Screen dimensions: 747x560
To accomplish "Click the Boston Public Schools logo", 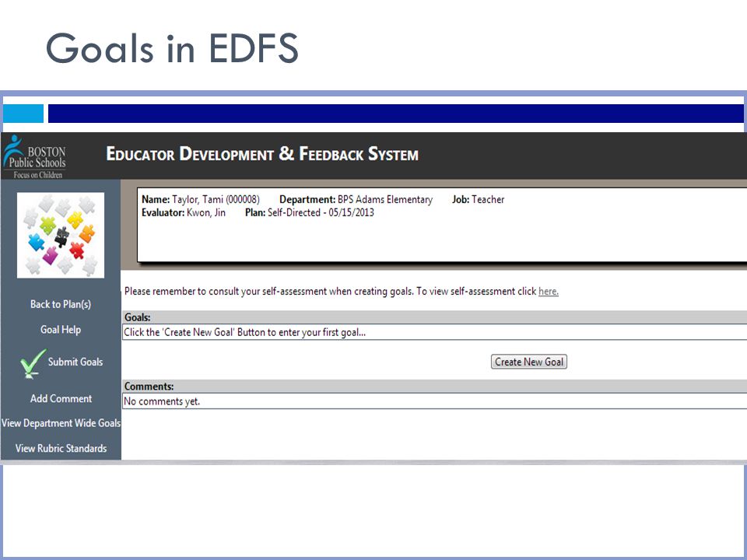I will (34, 156).
